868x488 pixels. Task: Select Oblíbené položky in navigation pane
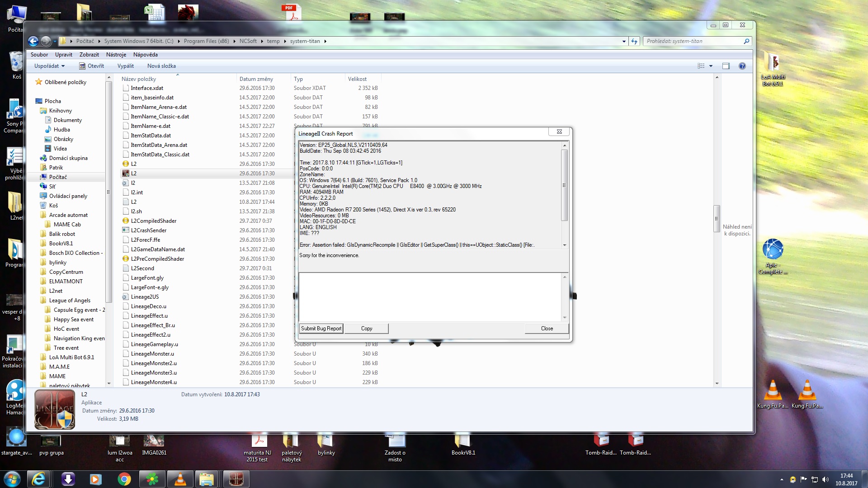65,82
